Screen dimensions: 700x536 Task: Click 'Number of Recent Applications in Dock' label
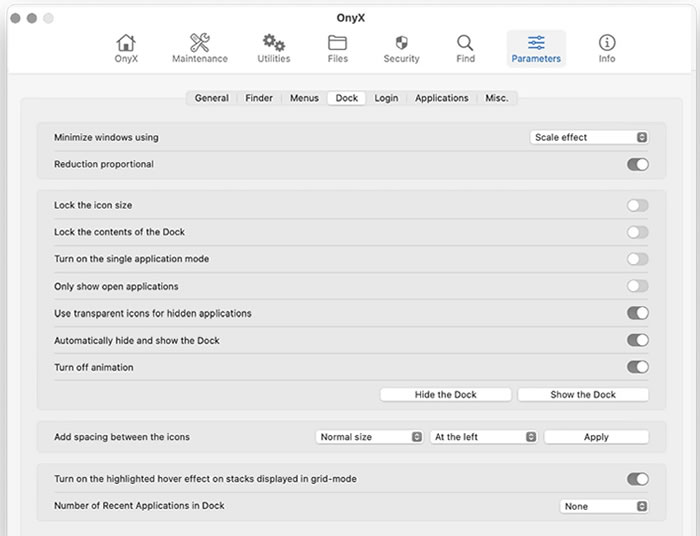click(139, 506)
